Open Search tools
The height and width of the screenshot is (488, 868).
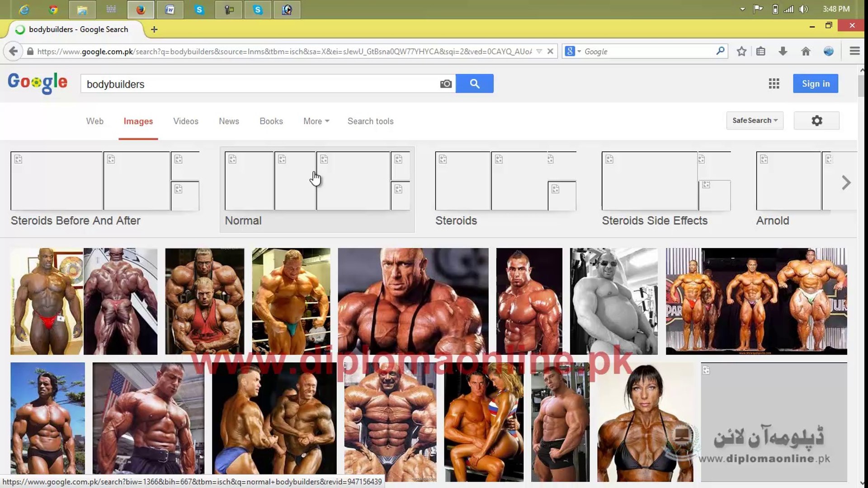[371, 121]
